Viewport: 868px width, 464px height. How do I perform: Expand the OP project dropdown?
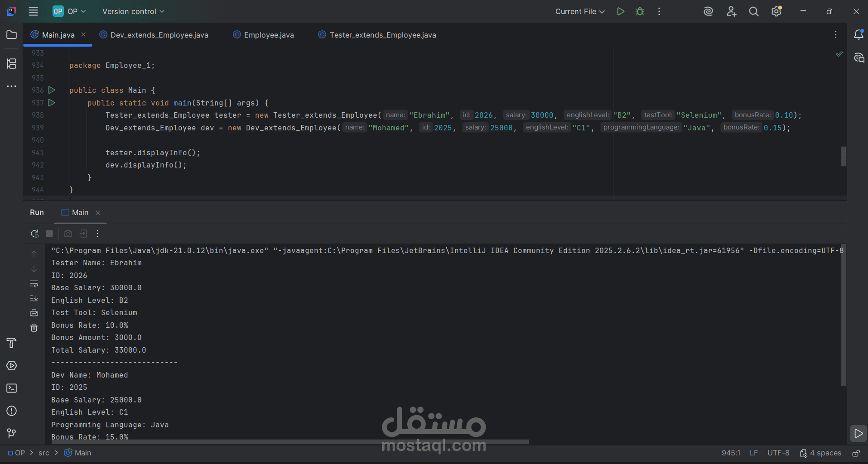coord(69,11)
